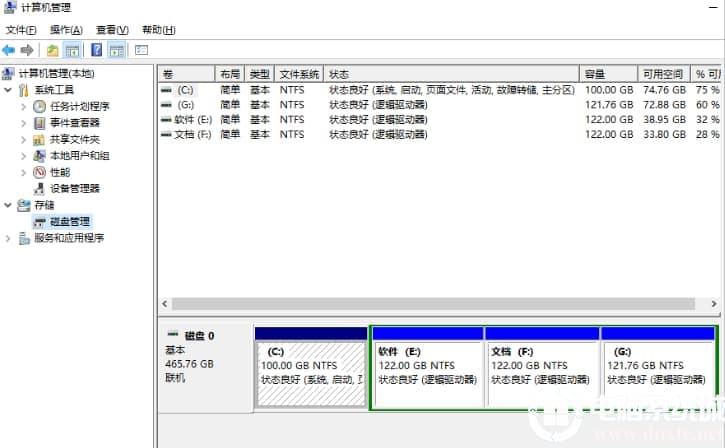Sort by the 布局 column header
This screenshot has height=448, width=725.
[230, 74]
